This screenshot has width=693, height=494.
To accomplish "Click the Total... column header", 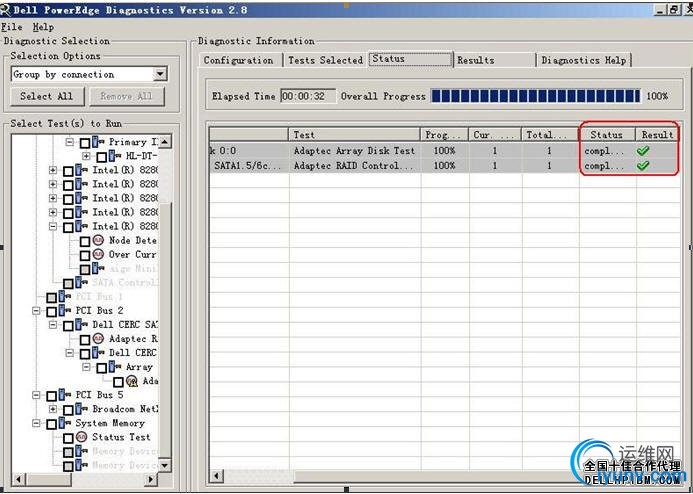I will [550, 135].
